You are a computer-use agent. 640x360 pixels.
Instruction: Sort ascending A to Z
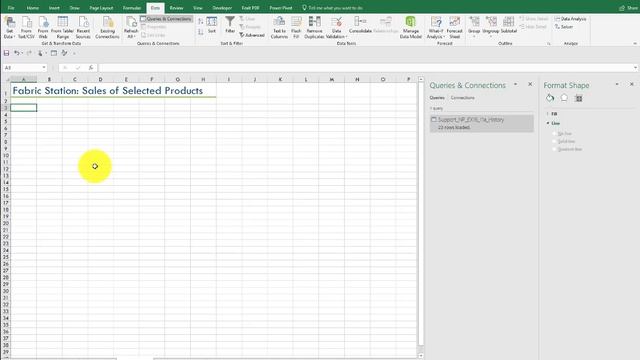pyautogui.click(x=200, y=22)
